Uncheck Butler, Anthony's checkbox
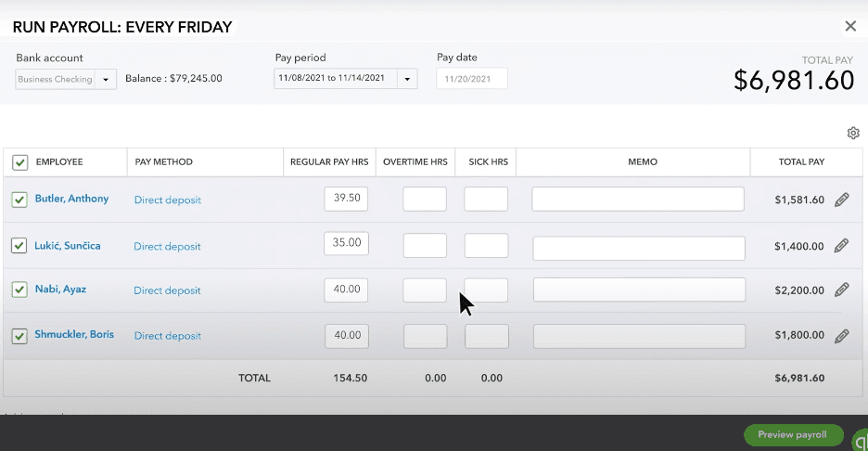The image size is (868, 451). [x=19, y=200]
